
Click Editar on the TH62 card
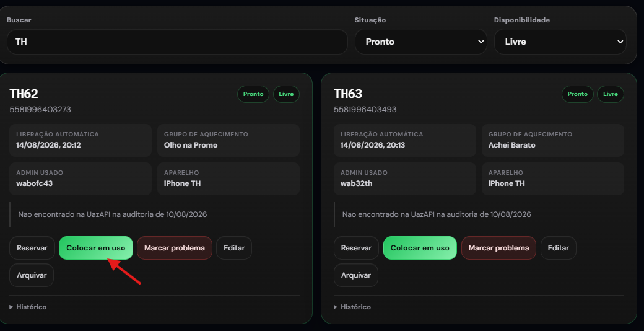[x=234, y=248]
